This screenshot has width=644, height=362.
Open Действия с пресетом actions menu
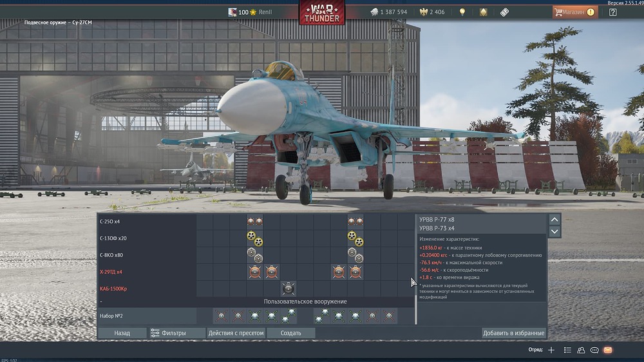[x=235, y=333]
